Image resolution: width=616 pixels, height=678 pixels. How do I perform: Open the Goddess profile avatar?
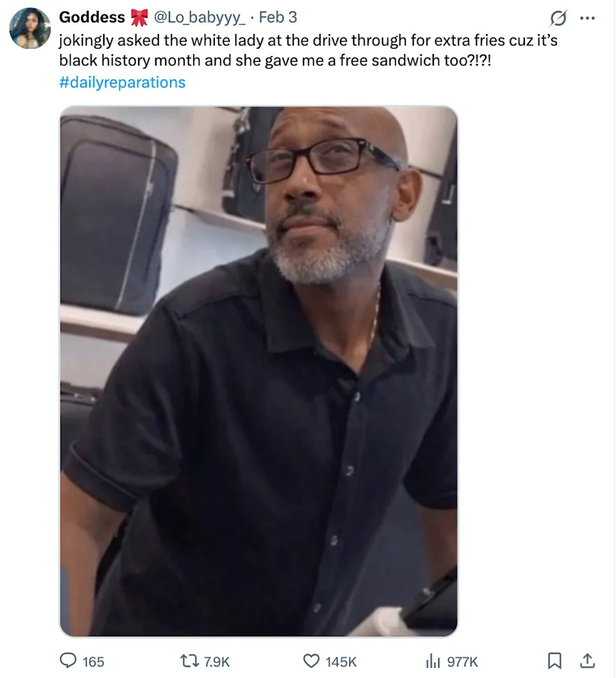[x=30, y=28]
